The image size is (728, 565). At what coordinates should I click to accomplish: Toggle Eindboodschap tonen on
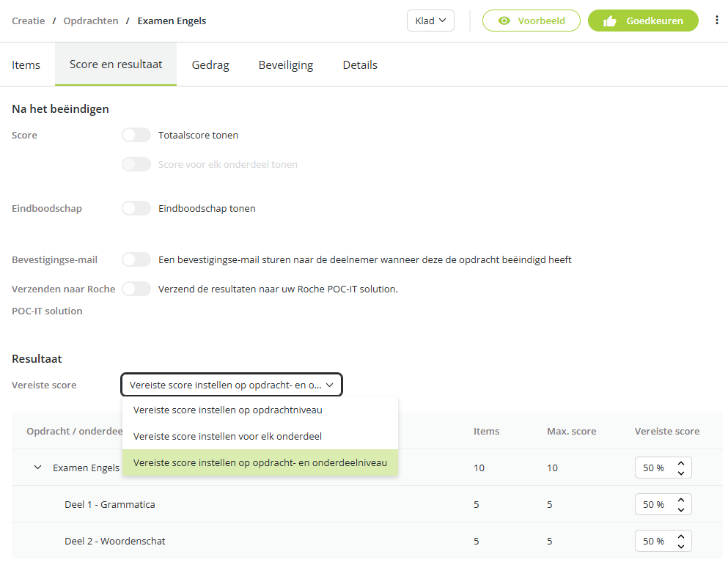[x=136, y=208]
